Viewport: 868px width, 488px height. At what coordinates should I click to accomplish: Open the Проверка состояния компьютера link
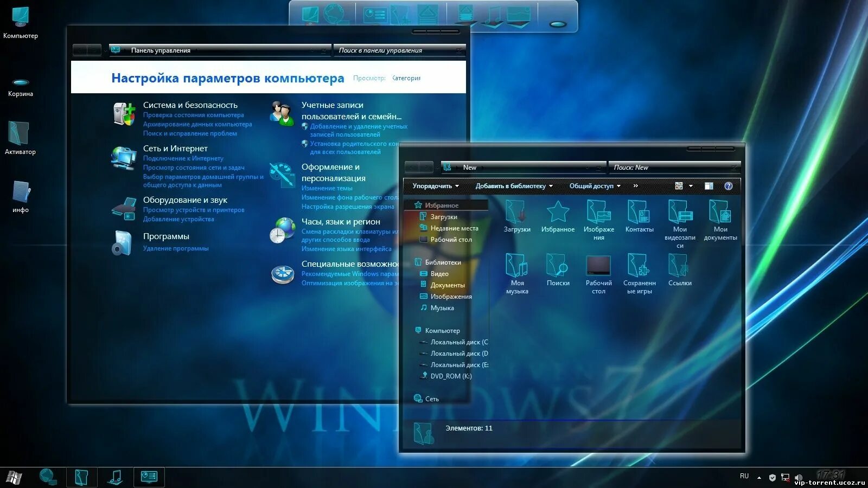194,115
